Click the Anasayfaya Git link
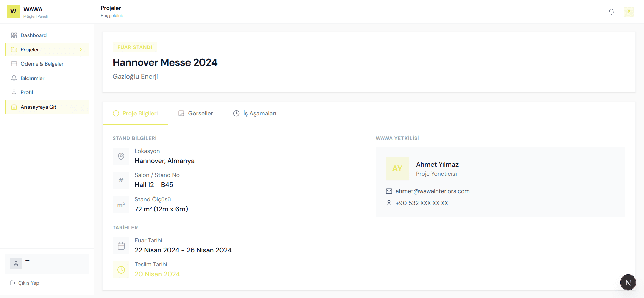Screen dimensions: 644x298 pos(39,107)
